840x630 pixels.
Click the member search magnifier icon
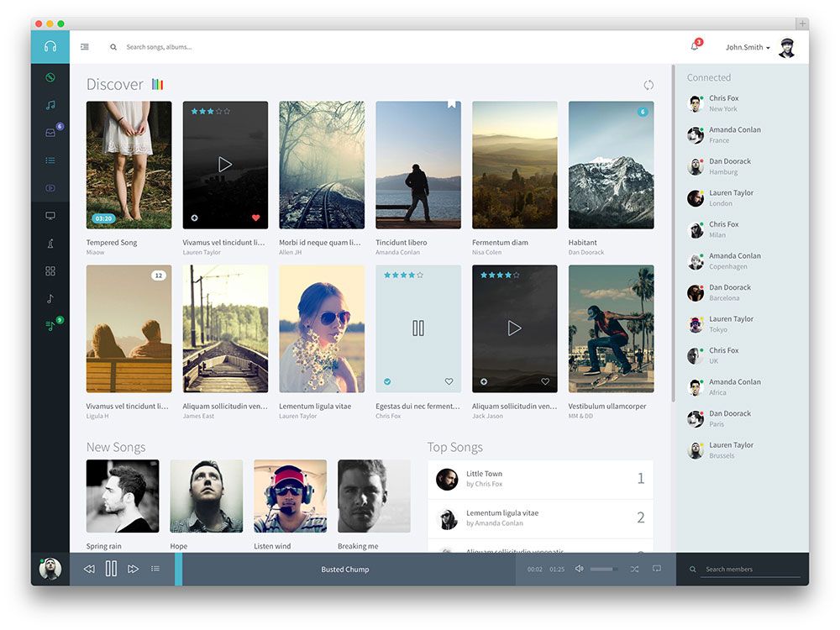coord(693,570)
